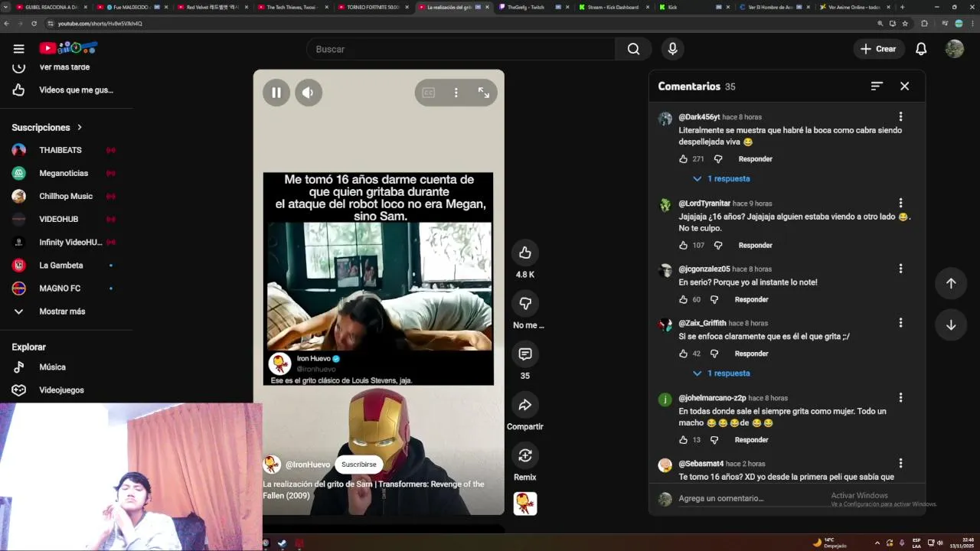980x551 pixels.
Task: Reply to the @LordTyranitar comment
Action: [755, 246]
